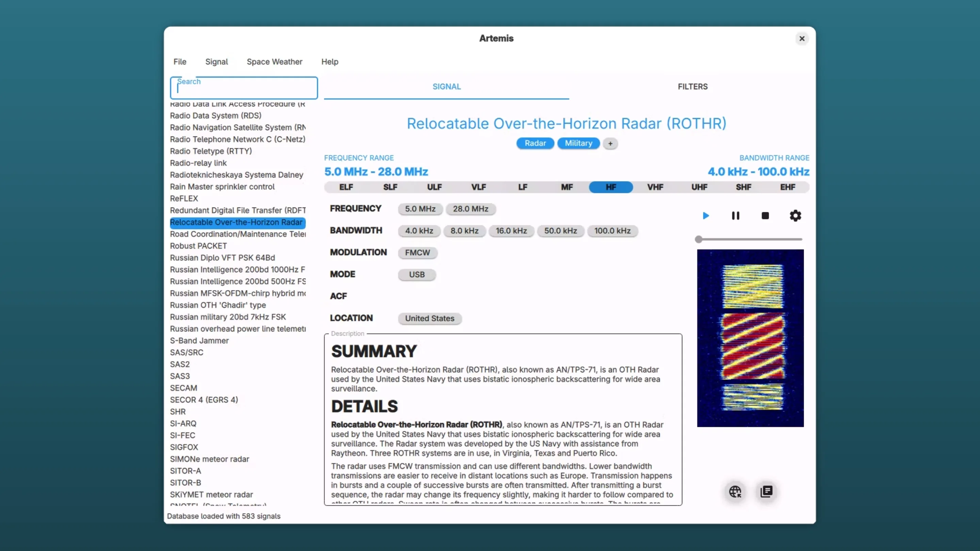Open audio settings gear icon
Viewport: 980px width, 551px height.
click(795, 216)
